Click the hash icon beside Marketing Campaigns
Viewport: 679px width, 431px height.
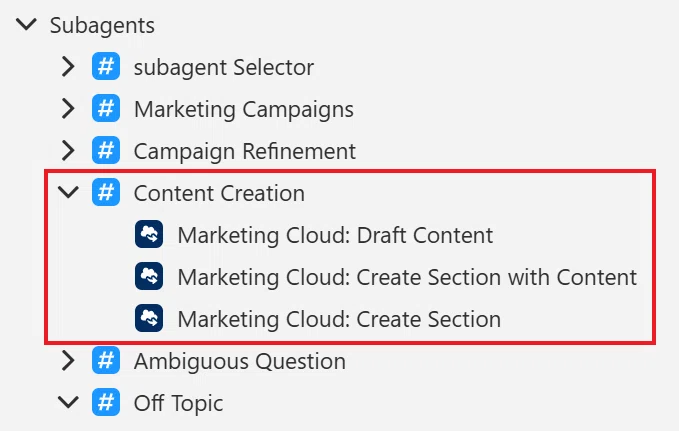(x=106, y=109)
